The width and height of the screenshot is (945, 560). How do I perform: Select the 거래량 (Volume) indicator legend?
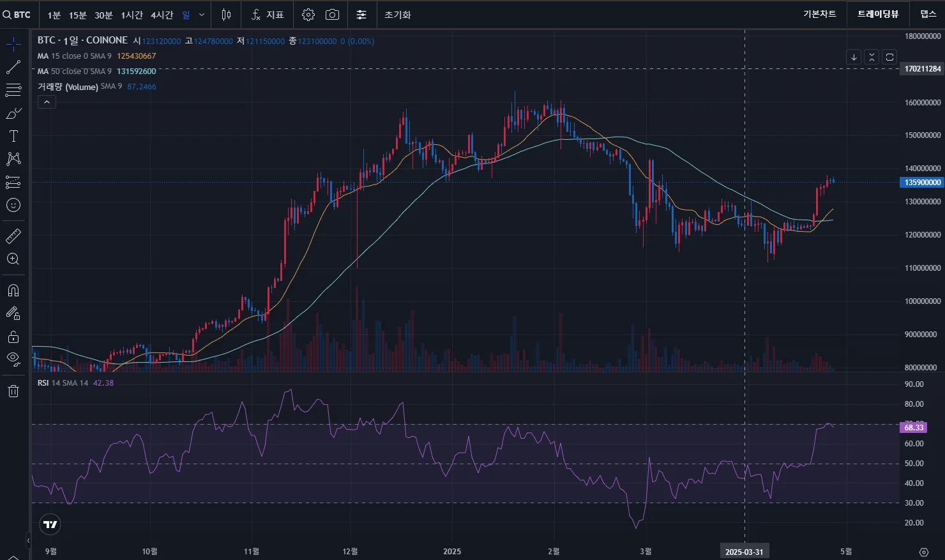click(79, 87)
